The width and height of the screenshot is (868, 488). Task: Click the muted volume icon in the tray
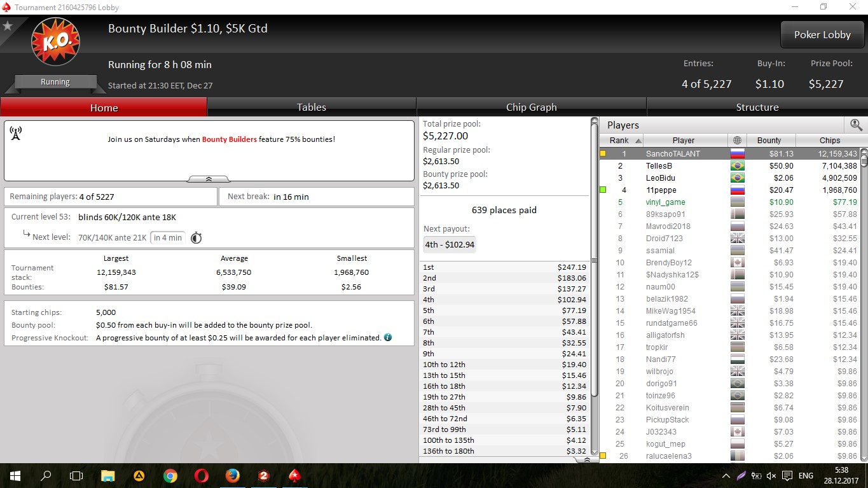coord(771,476)
